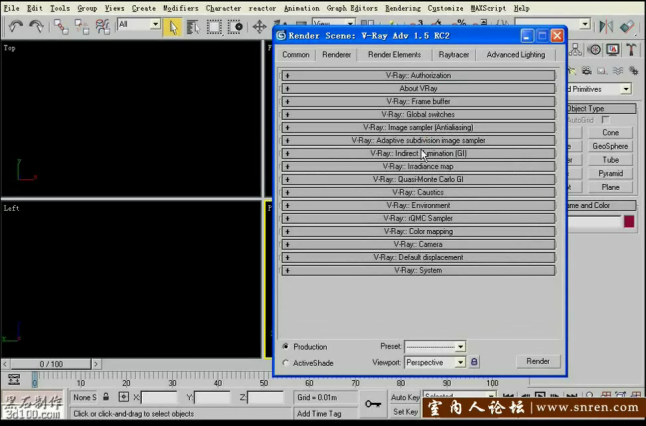Expand V-Ray Indirect illumination (GI) rollout

coord(418,153)
